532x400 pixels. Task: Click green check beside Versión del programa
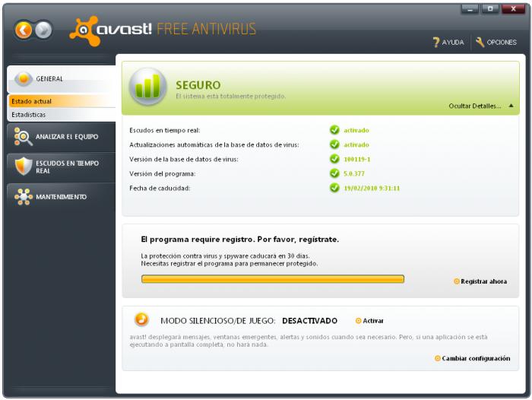pos(334,173)
